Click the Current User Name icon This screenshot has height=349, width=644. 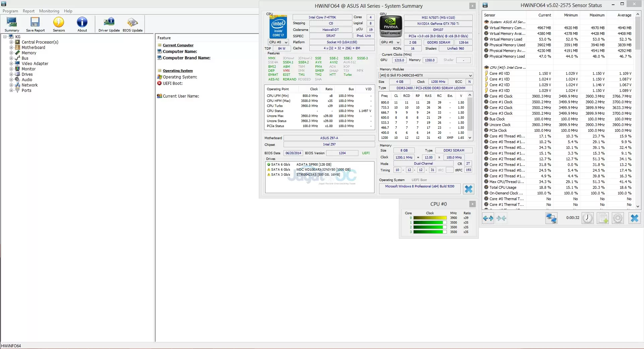[x=160, y=96]
